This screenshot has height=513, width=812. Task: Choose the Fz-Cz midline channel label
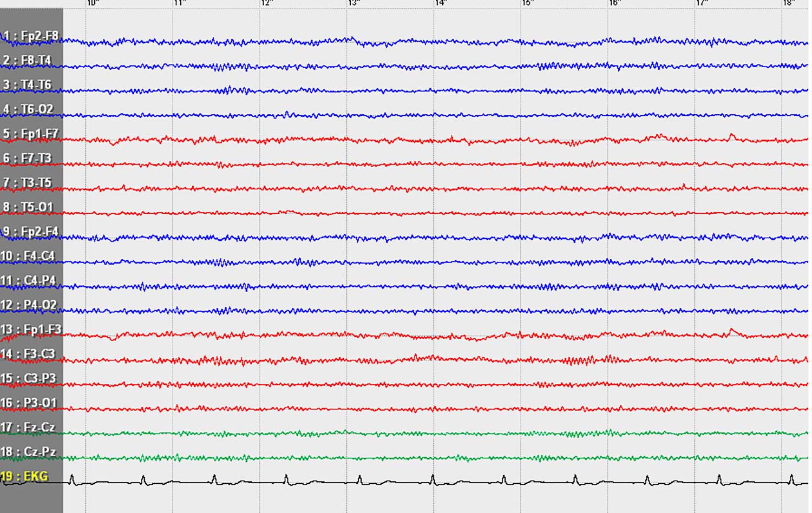tap(28, 427)
